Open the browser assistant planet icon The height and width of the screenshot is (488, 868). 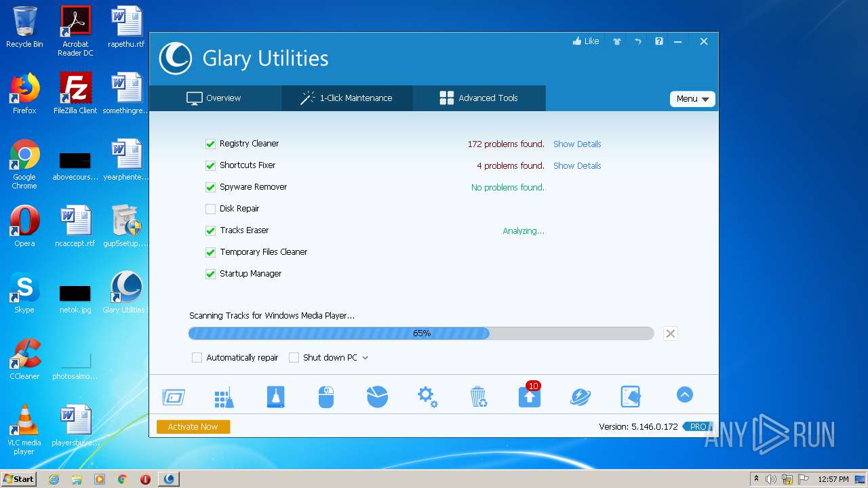(580, 397)
